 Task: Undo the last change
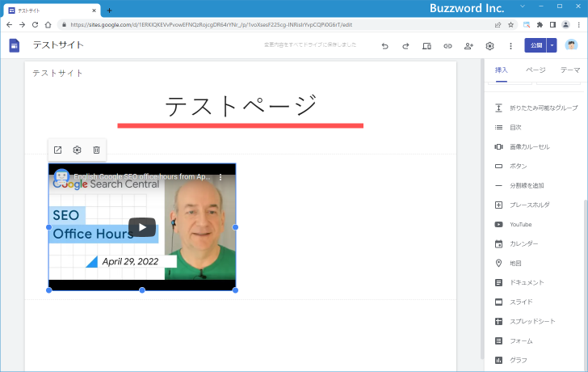(x=384, y=46)
